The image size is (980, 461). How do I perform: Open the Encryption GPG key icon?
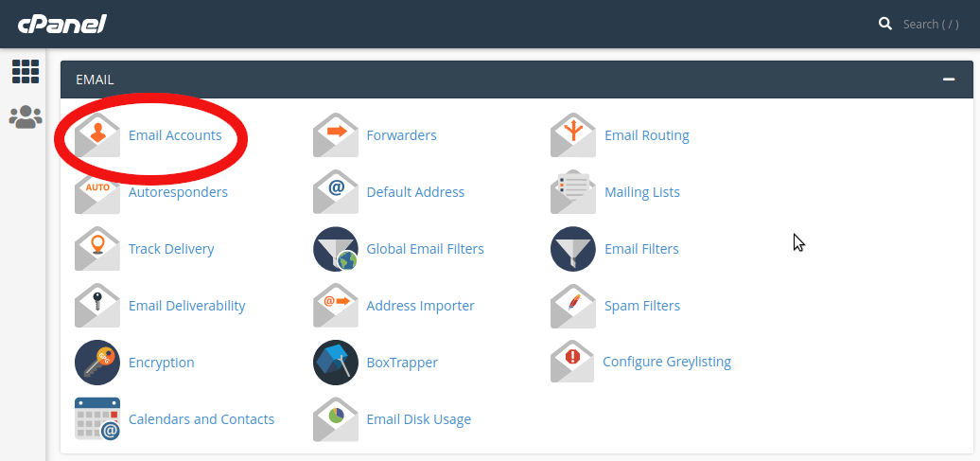96,363
